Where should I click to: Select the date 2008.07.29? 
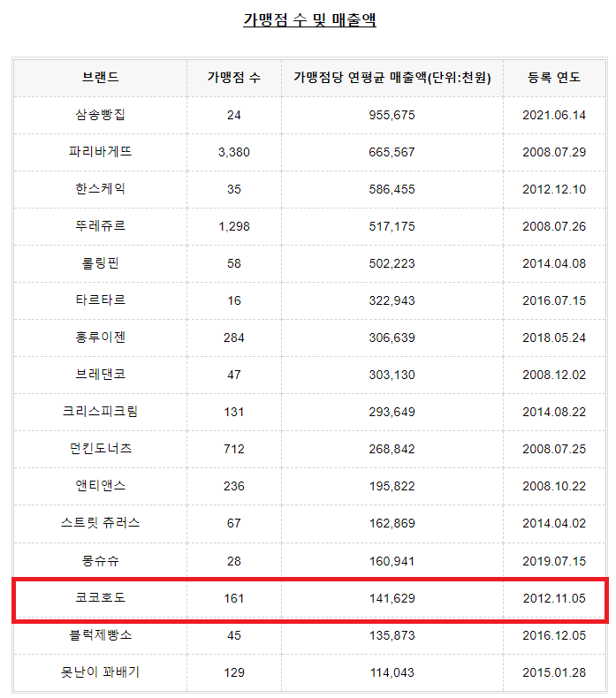point(554,152)
